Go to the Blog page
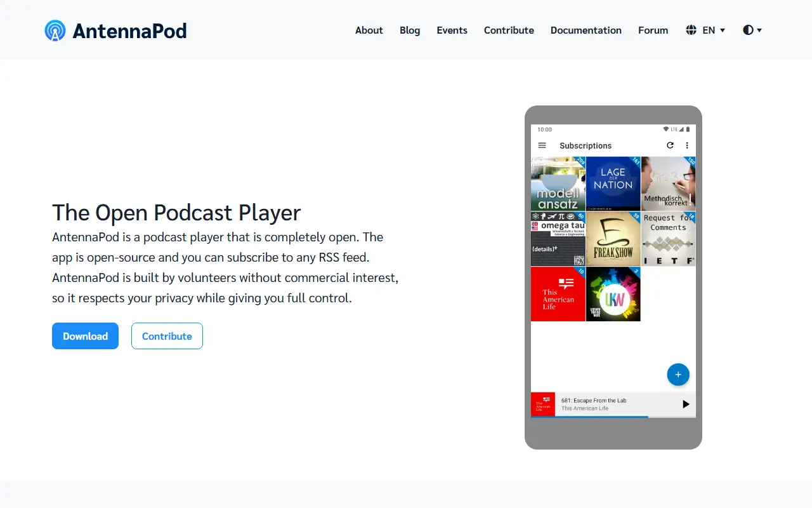This screenshot has width=812, height=508. pyautogui.click(x=410, y=30)
